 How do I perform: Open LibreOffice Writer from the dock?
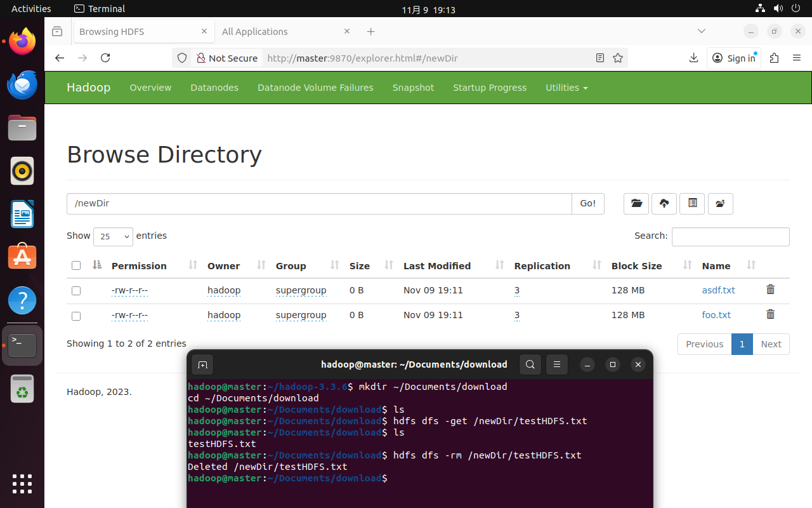tap(22, 214)
